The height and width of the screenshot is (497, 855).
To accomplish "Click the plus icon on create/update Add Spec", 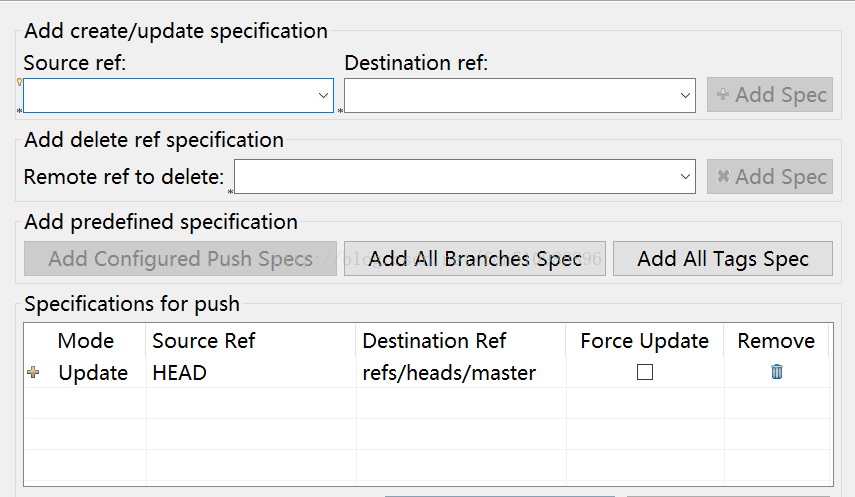I will [722, 94].
